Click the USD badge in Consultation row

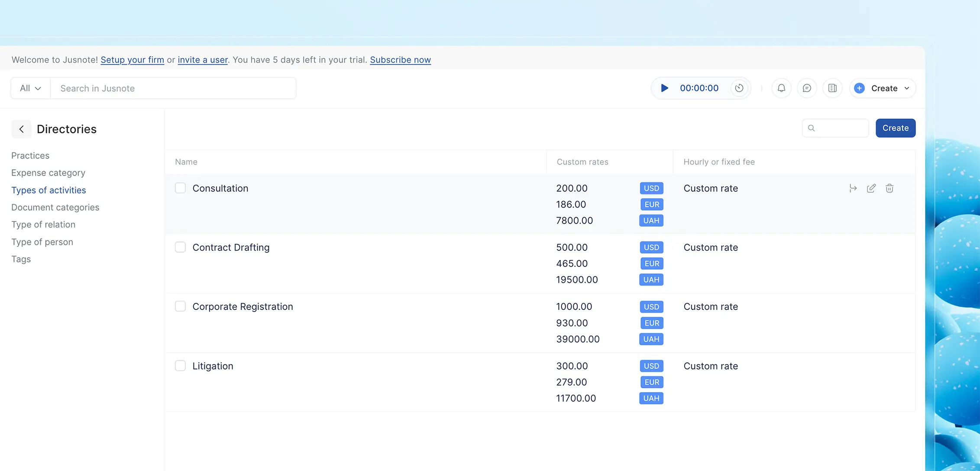point(651,188)
